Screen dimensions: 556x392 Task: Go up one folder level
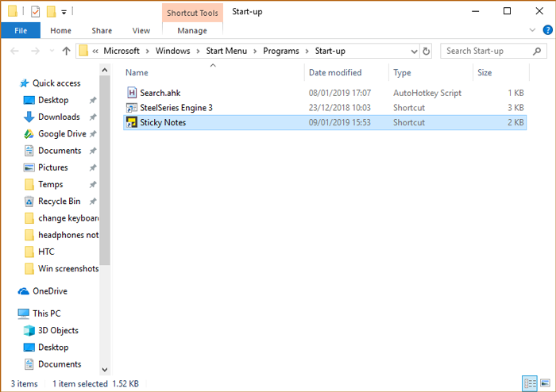66,51
